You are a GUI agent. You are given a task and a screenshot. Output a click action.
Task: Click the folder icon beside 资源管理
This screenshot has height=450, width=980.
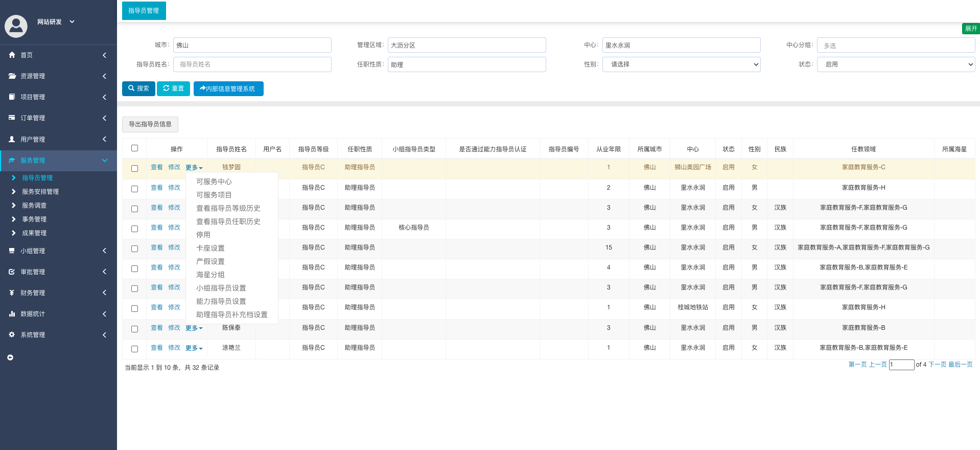tap(12, 76)
